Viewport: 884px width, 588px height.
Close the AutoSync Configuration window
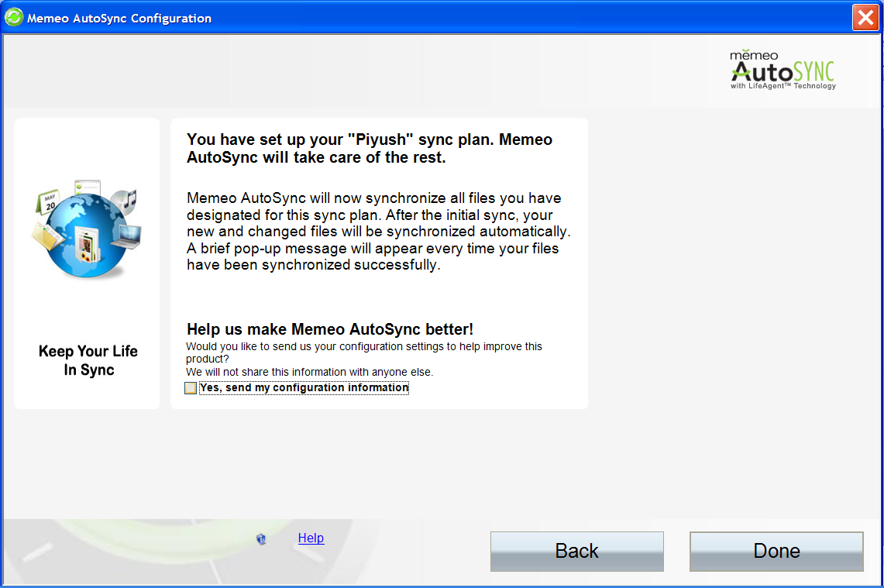[865, 18]
